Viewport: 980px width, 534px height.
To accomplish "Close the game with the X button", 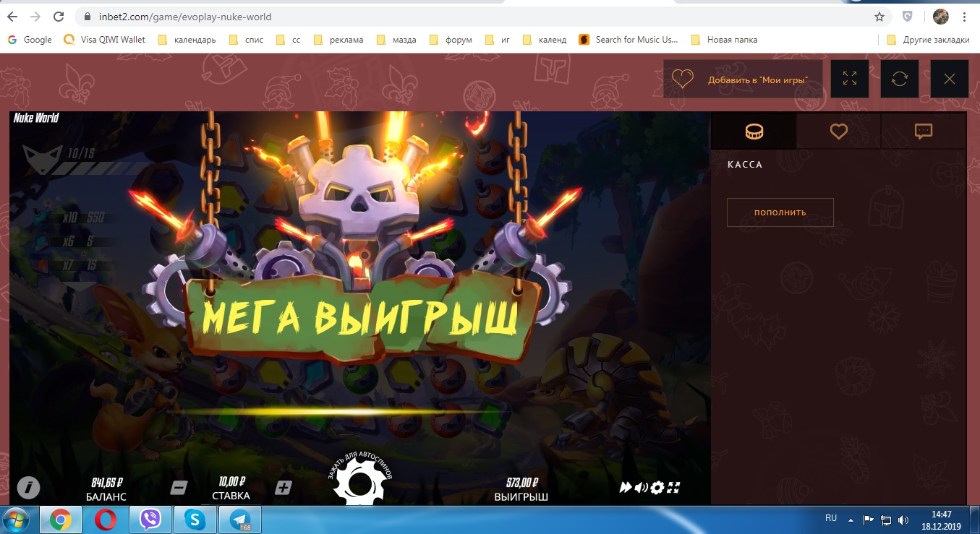I will [950, 79].
